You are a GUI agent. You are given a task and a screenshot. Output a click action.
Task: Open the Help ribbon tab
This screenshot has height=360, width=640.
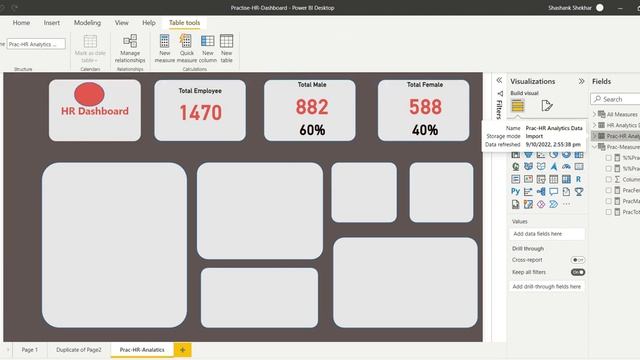coord(149,23)
